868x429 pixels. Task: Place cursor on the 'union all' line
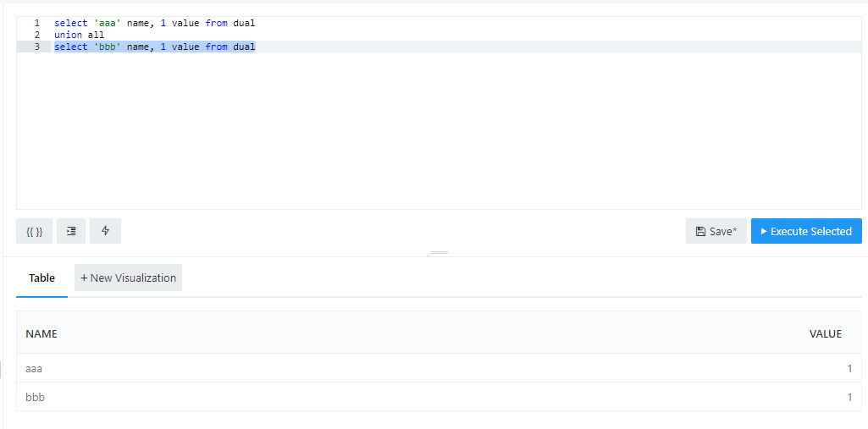click(x=79, y=35)
